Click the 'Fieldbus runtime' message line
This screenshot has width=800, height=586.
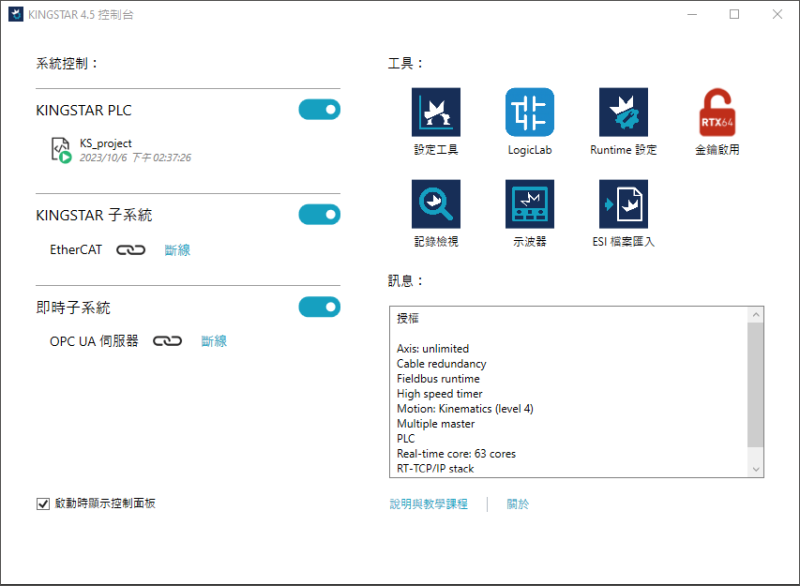[x=438, y=378]
